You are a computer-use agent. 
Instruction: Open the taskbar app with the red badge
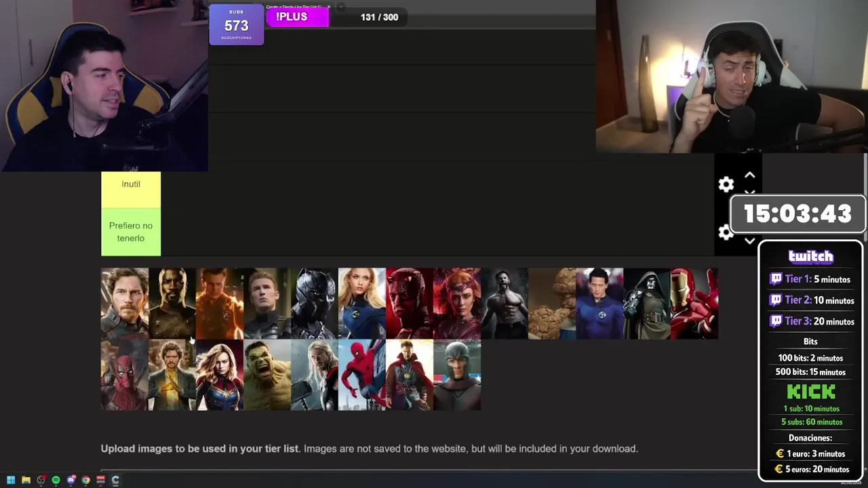click(41, 481)
